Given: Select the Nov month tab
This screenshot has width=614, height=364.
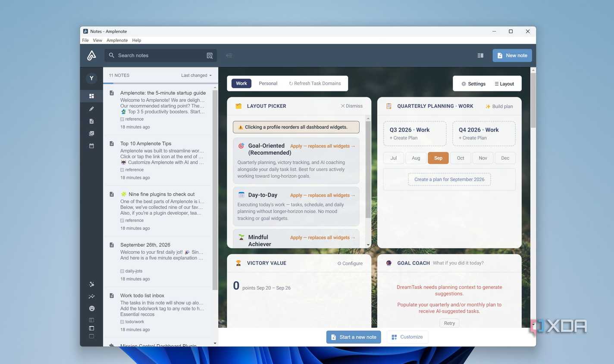Looking at the screenshot, I should click(x=483, y=158).
